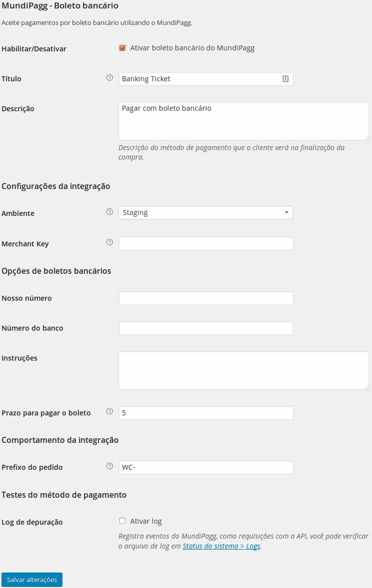372x588 pixels.
Task: Select the Prazo para pagar field
Action: pos(206,413)
